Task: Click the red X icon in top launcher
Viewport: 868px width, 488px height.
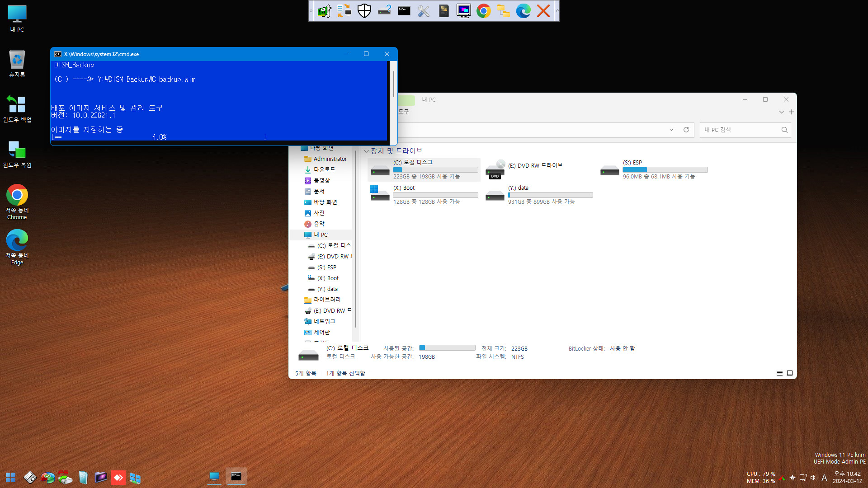Action: coord(543,11)
